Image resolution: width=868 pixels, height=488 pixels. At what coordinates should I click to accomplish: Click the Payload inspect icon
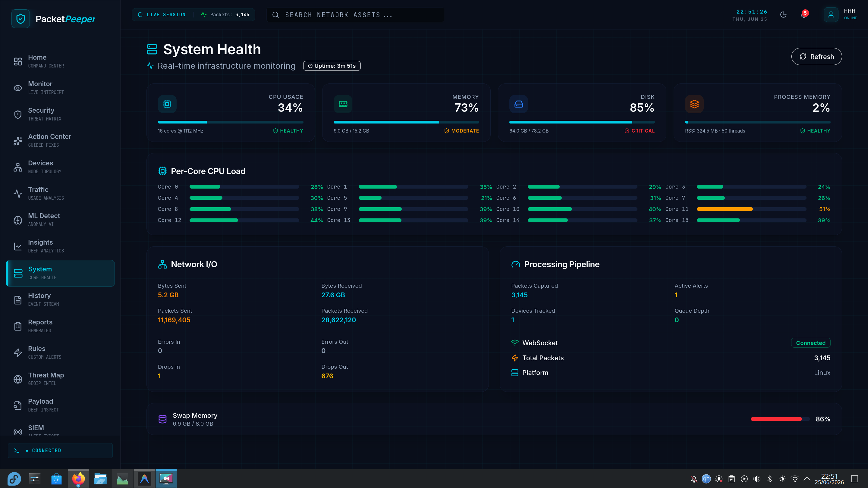coord(18,405)
